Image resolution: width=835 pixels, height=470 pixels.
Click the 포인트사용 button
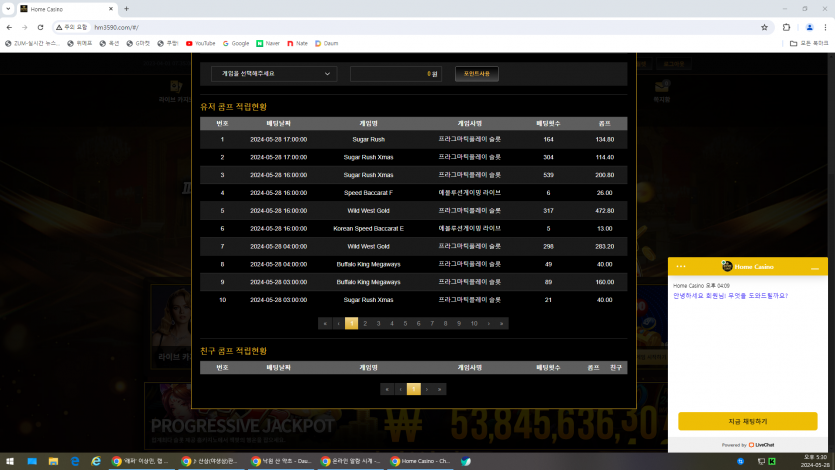pos(477,73)
